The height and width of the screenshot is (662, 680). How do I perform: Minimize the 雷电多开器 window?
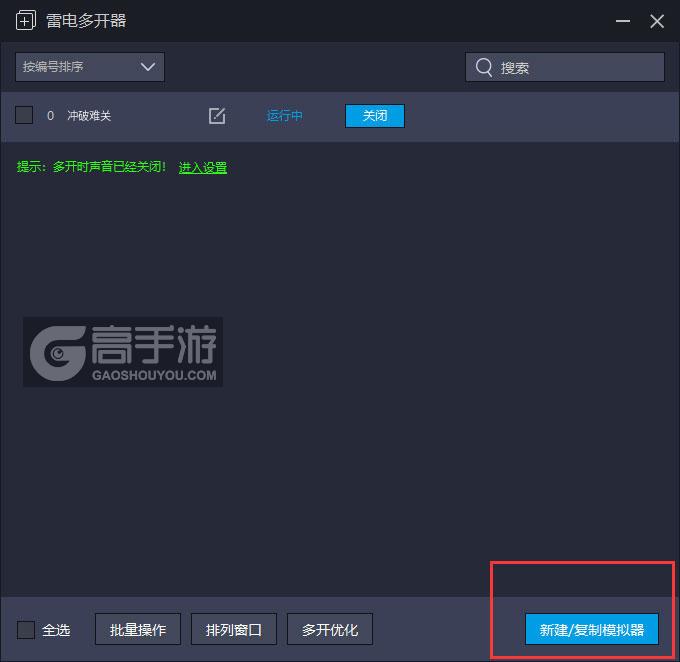(x=623, y=21)
